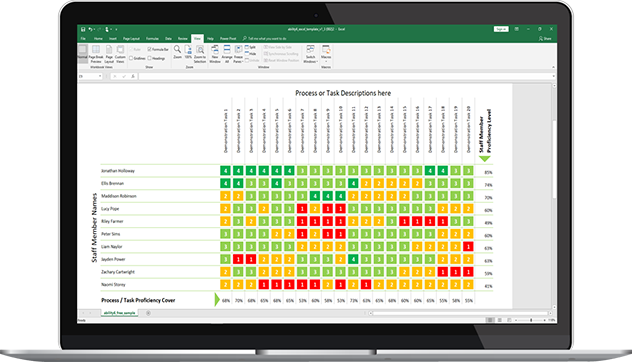Viewport: 632px width, 362px height.
Task: Open a New Window
Action: (215, 54)
